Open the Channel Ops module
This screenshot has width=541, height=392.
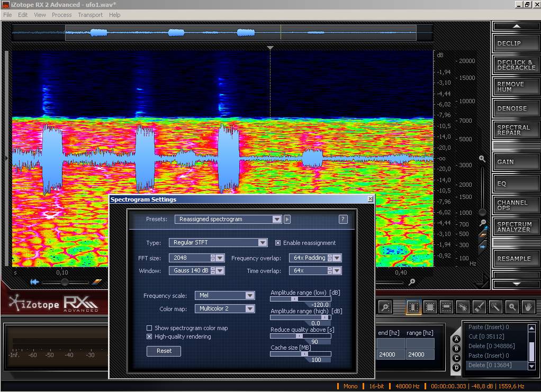[516, 205]
